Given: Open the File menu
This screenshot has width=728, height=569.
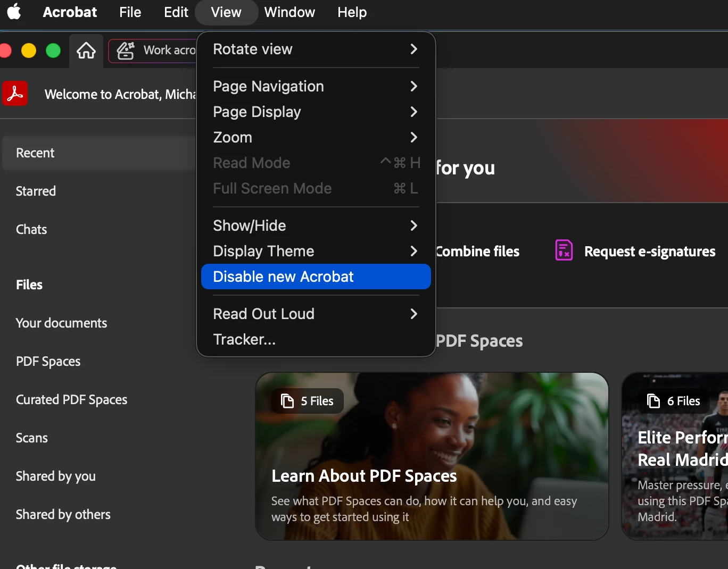Looking at the screenshot, I should coord(130,12).
